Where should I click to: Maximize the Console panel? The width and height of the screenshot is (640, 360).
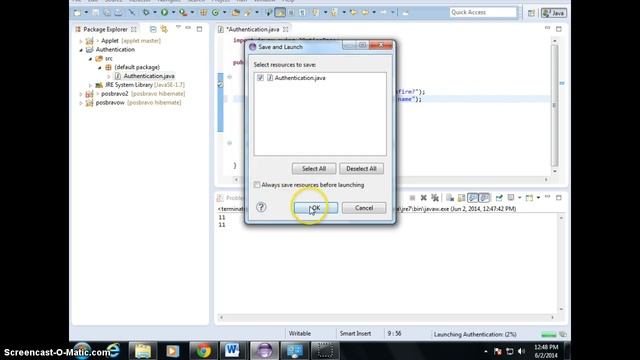pyautogui.click(x=559, y=198)
